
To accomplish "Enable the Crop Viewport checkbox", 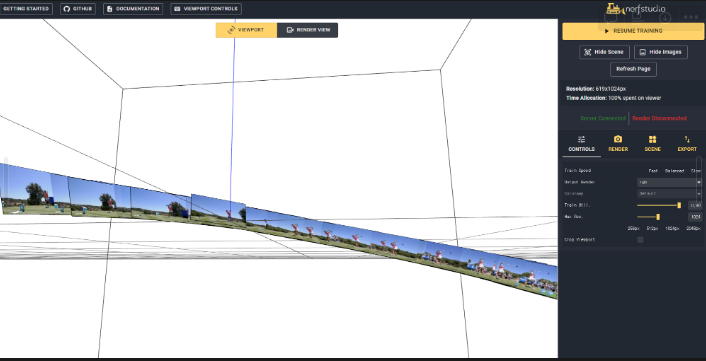I will click(640, 240).
